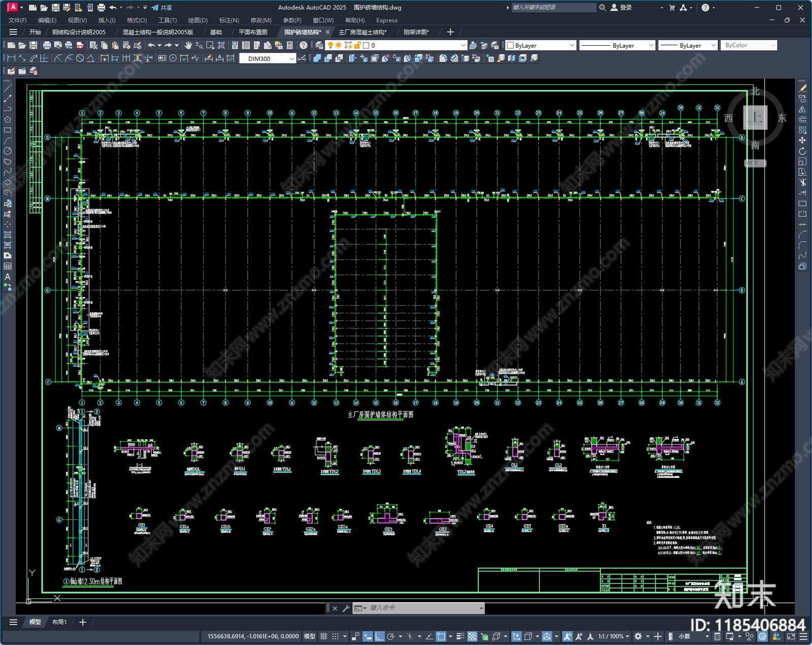
Task: Select the Multiline Text tool (A)
Action: click(8, 277)
